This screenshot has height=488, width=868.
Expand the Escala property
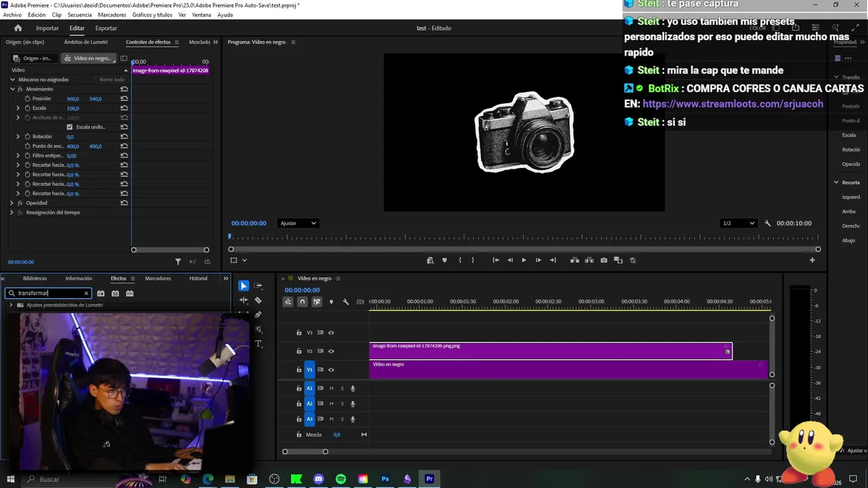18,108
